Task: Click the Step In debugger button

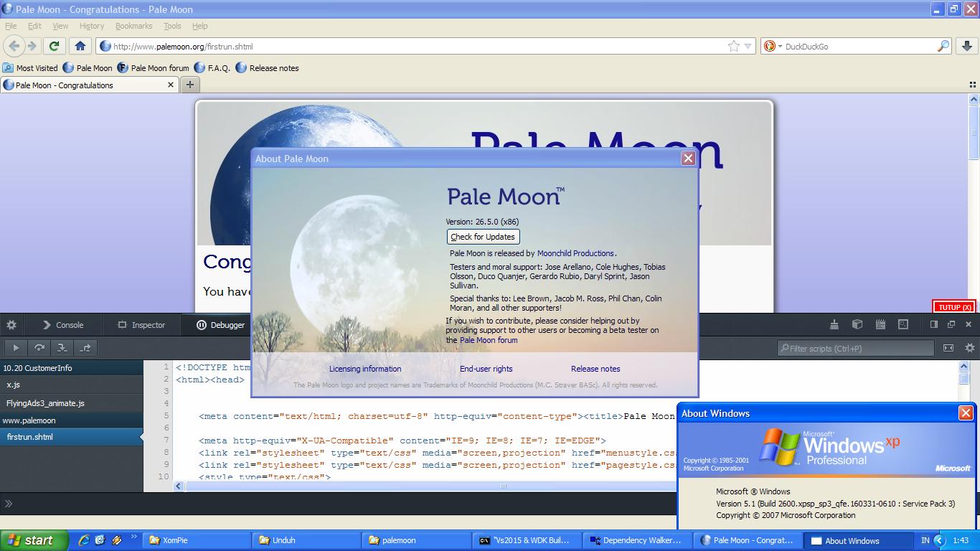Action: tap(62, 348)
